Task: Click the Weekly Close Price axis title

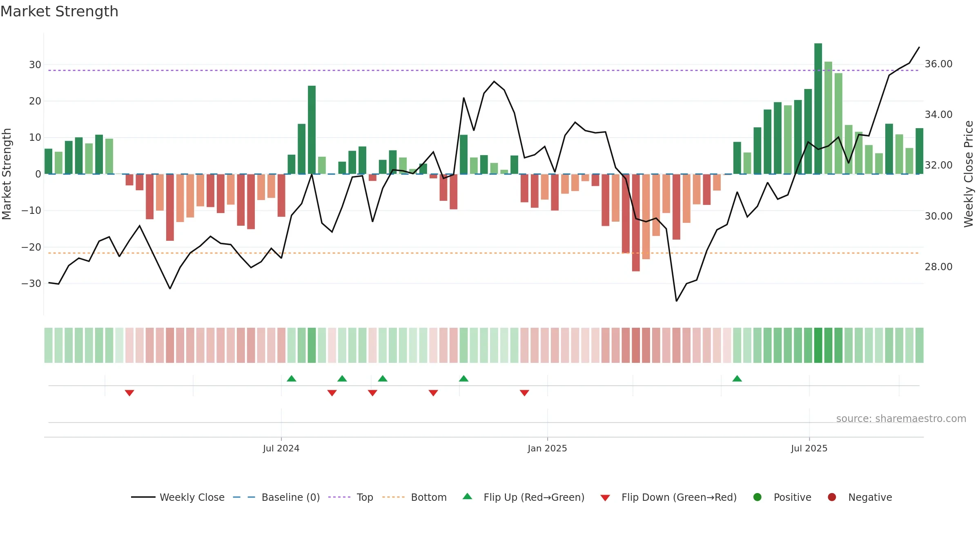Action: (969, 174)
